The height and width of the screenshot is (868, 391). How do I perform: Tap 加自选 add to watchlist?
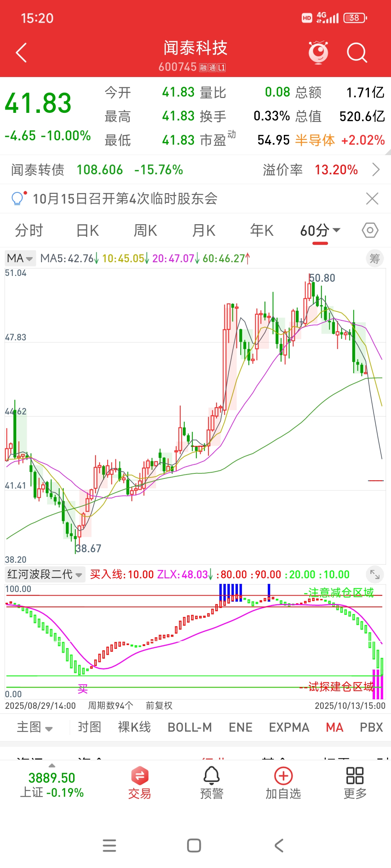tap(283, 783)
